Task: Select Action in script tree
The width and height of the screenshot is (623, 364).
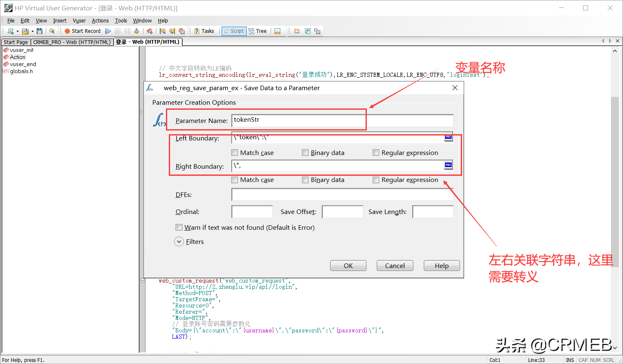Action: pyautogui.click(x=17, y=57)
